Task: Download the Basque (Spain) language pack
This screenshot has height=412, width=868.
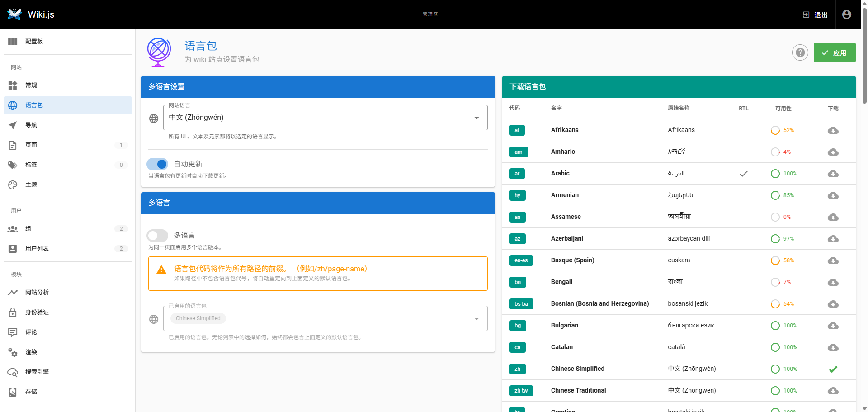Action: coord(833,260)
